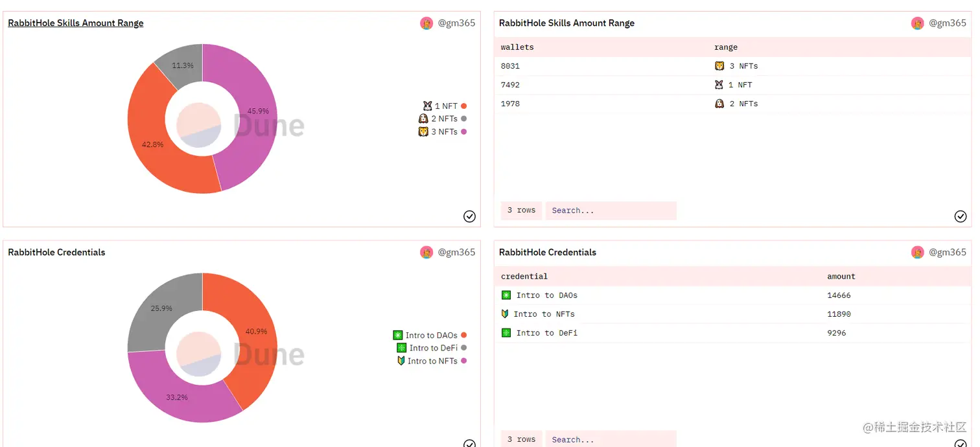Screen dimensions: 980x447
Task: Click orange dot next to 1 NFT legend
Action: tap(463, 106)
